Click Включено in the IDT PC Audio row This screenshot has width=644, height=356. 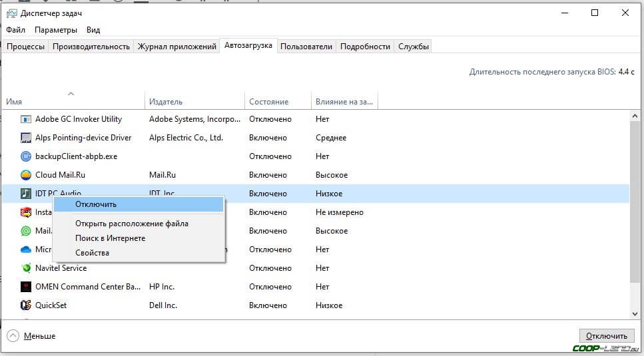tap(268, 194)
